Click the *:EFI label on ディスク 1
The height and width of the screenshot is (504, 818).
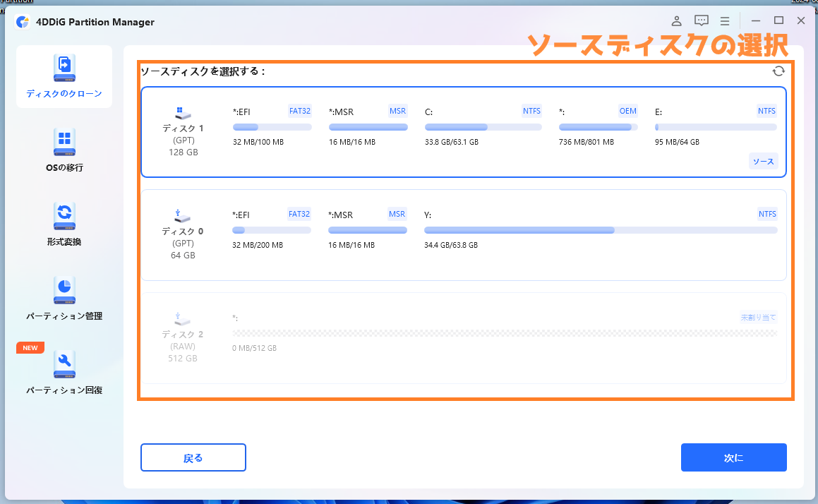pos(241,112)
